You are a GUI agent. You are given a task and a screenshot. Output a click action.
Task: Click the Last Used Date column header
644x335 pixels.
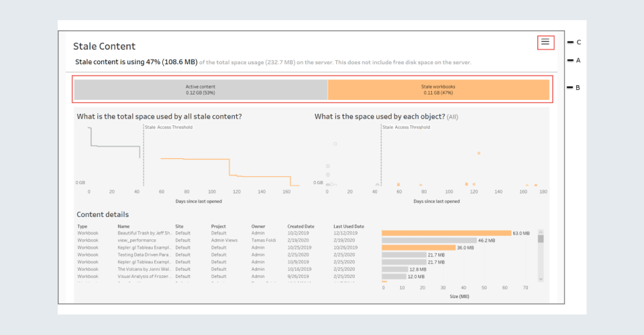tap(348, 226)
